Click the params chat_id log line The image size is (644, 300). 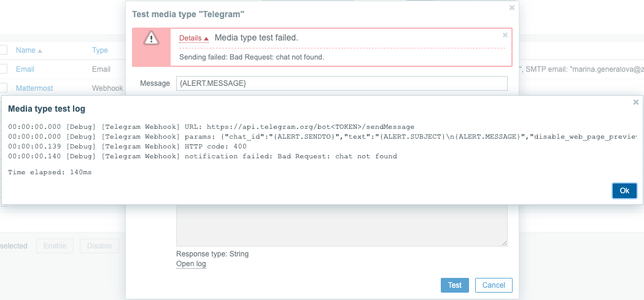point(322,136)
